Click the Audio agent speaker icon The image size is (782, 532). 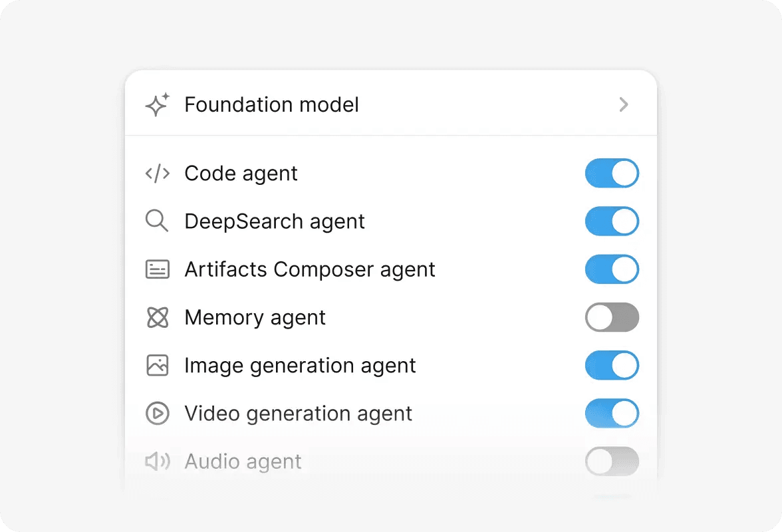[x=158, y=461]
